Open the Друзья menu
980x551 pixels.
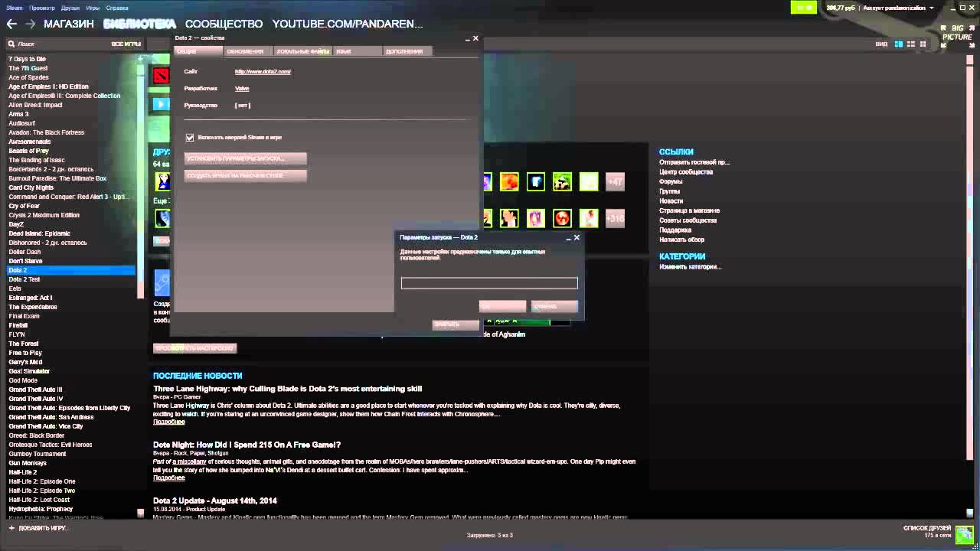coord(70,8)
